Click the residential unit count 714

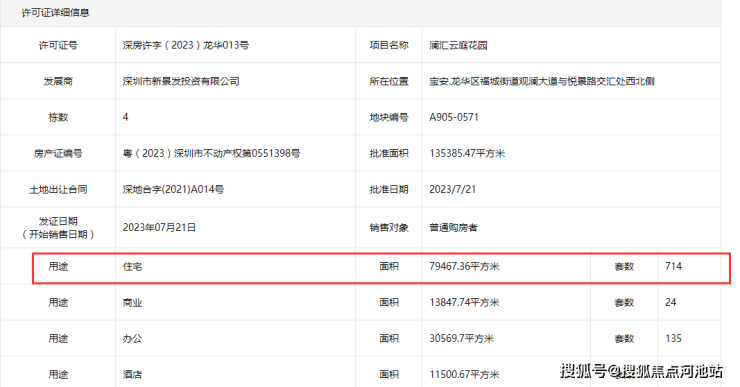(673, 266)
